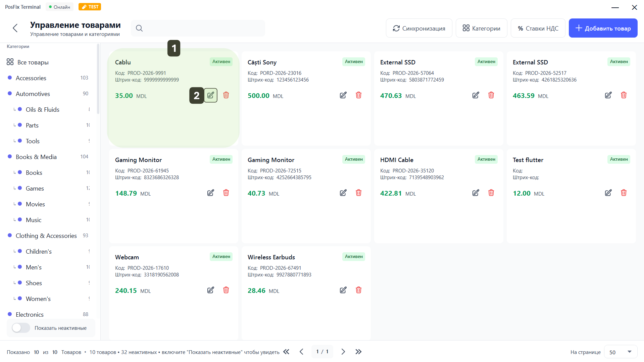Viewport: 644px width, 362px height.
Task: Click the Синхронизация button
Action: pos(419,29)
